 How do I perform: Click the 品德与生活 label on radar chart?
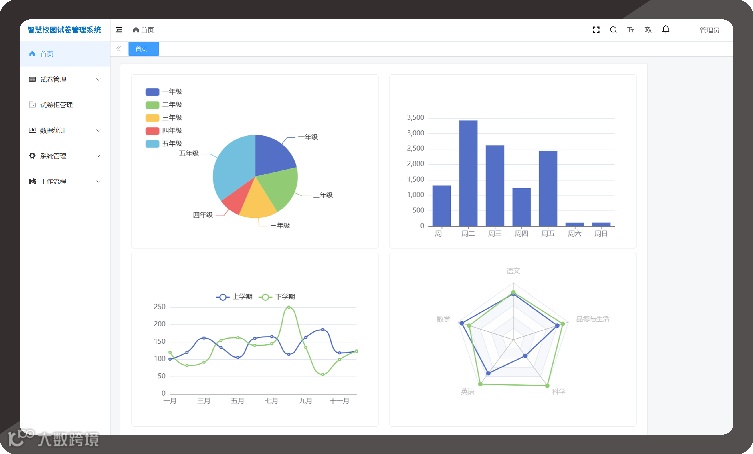593,319
